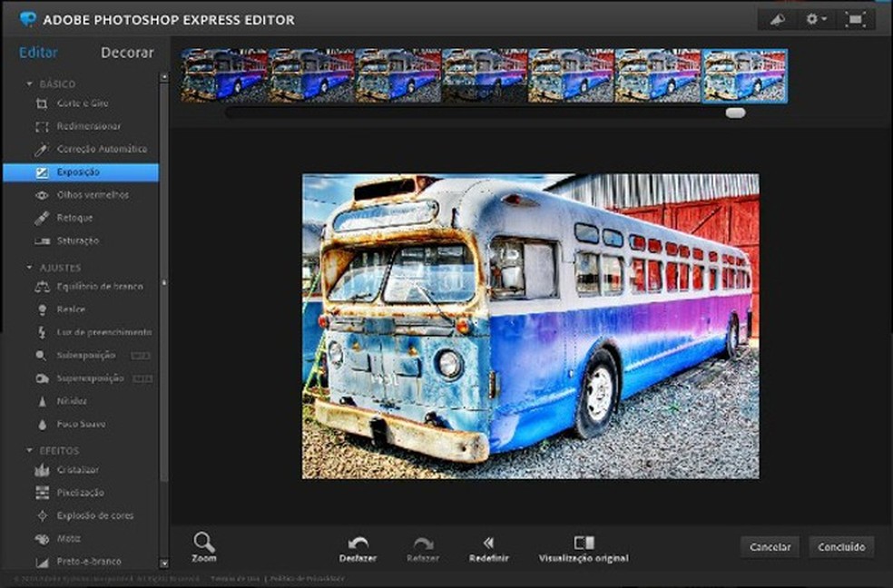This screenshot has height=588, width=893.
Task: Click the exposure slider handle below thumbnails
Action: coord(736,113)
